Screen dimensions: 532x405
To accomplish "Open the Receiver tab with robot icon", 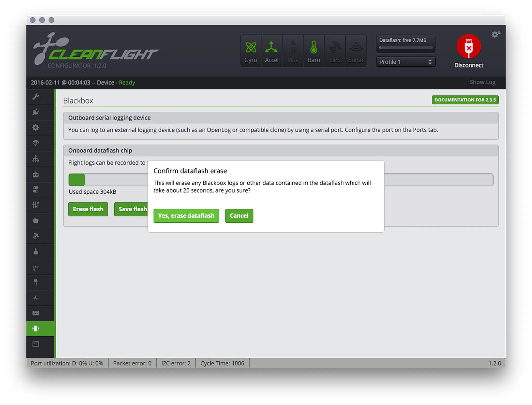I will coord(36,174).
